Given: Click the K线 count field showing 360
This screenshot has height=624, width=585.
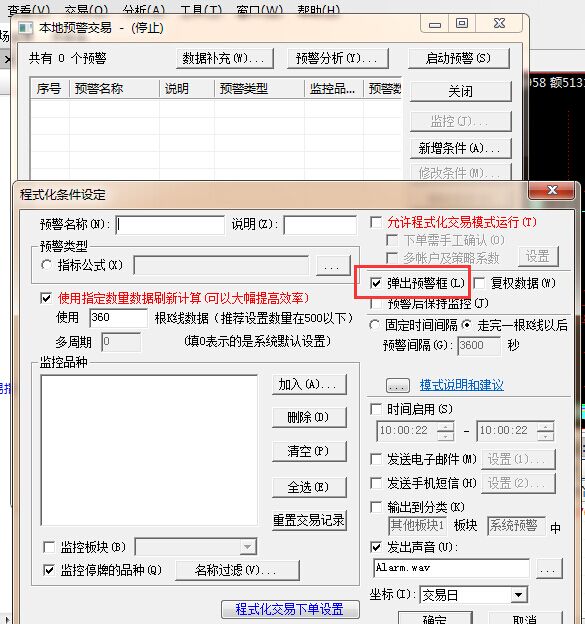Looking at the screenshot, I should click(118, 318).
